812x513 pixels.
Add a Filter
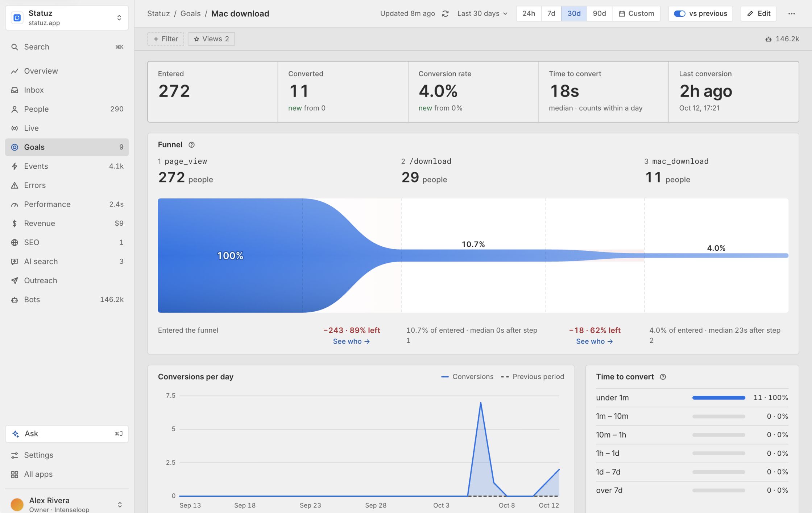tap(166, 39)
